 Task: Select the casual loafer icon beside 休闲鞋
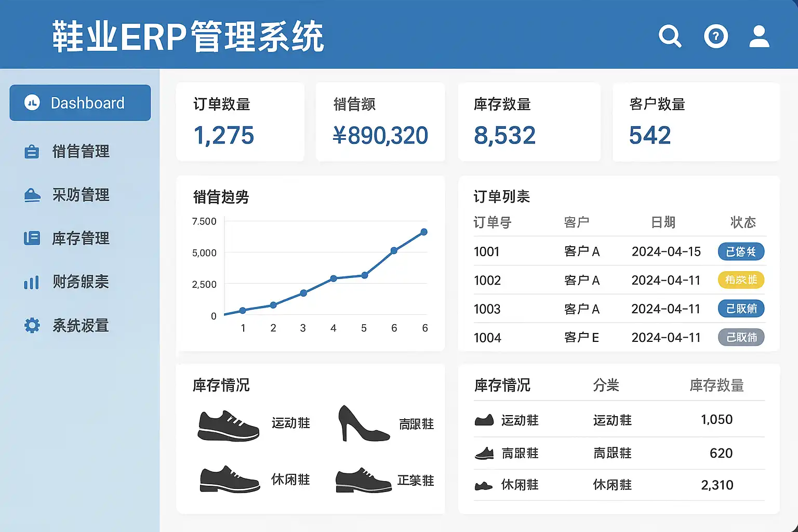click(230, 479)
